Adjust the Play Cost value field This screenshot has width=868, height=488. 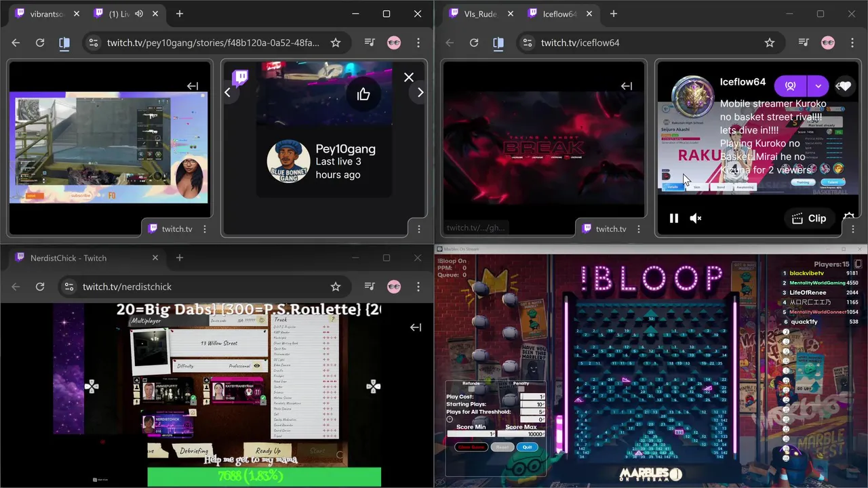pos(532,397)
